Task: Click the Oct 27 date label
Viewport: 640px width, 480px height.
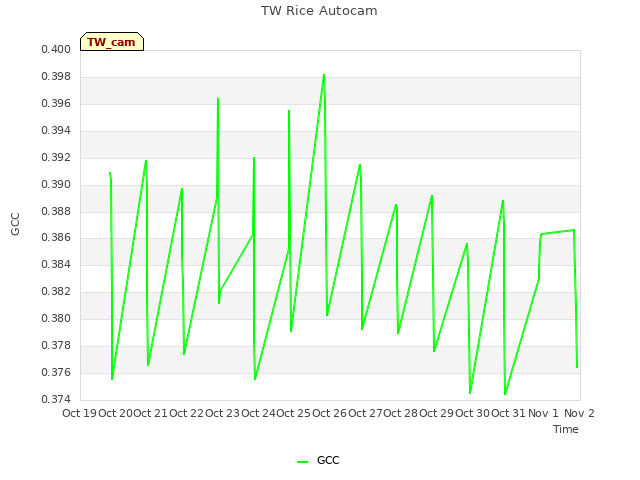Action: (x=365, y=413)
